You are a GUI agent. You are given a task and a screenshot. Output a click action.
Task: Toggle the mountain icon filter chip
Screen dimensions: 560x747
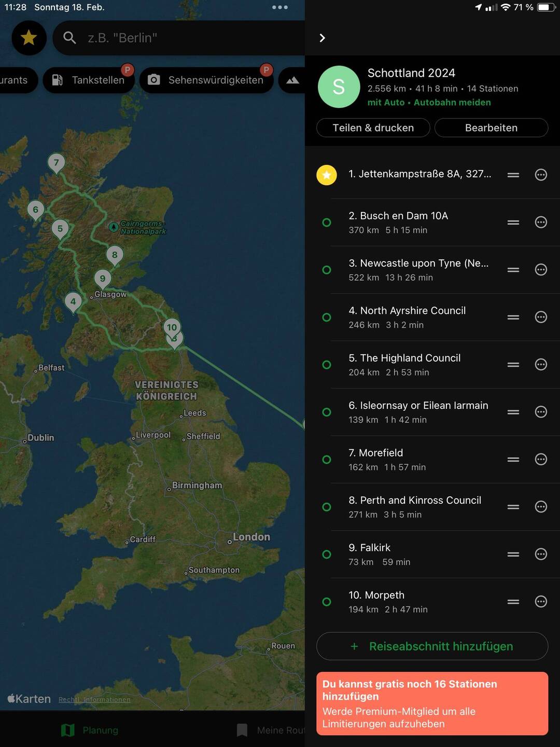tap(292, 80)
